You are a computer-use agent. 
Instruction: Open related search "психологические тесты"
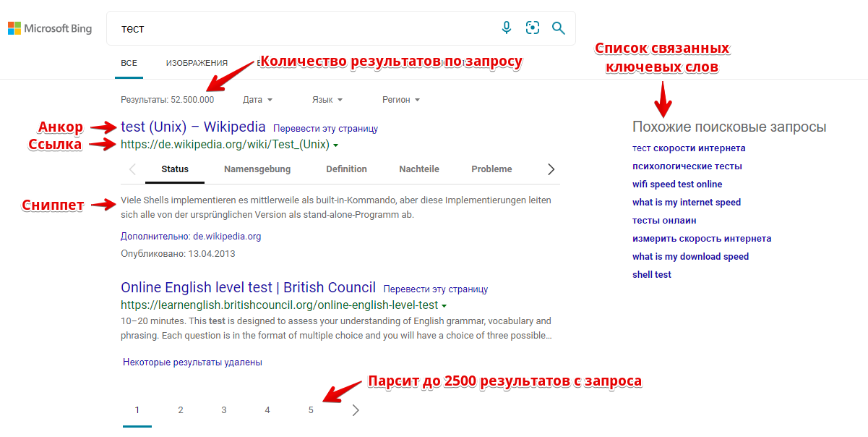[x=687, y=166]
